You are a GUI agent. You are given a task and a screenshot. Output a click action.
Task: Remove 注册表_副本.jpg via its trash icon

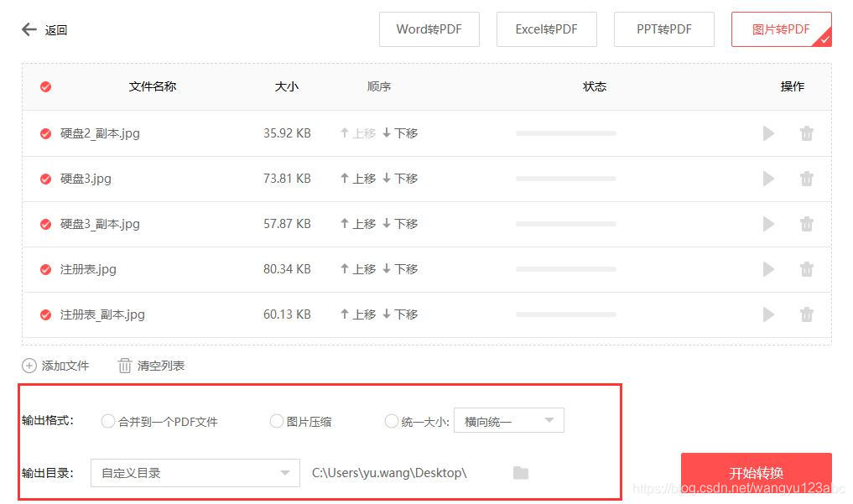tap(807, 314)
